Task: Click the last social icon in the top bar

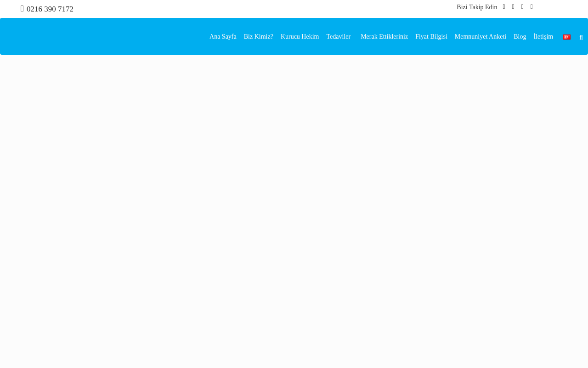Action: [531, 7]
